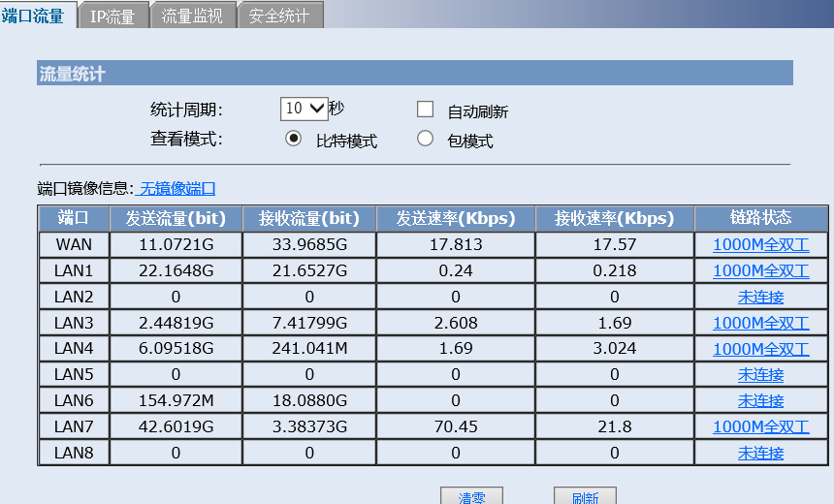Click the 6.09518G sent traffic value
The height and width of the screenshot is (504, 834).
176,349
